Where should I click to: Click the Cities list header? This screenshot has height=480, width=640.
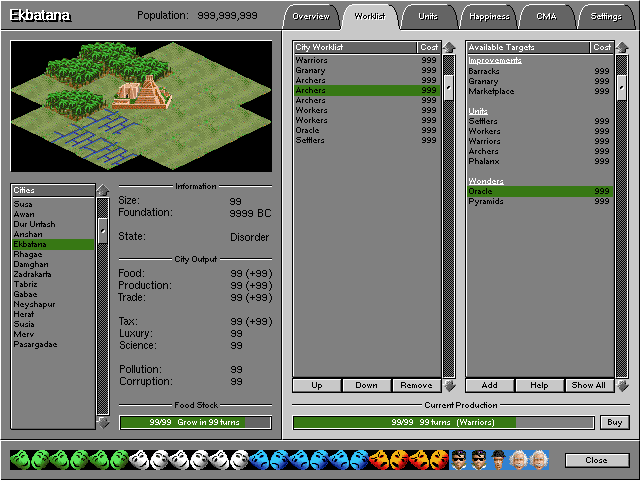(53, 190)
